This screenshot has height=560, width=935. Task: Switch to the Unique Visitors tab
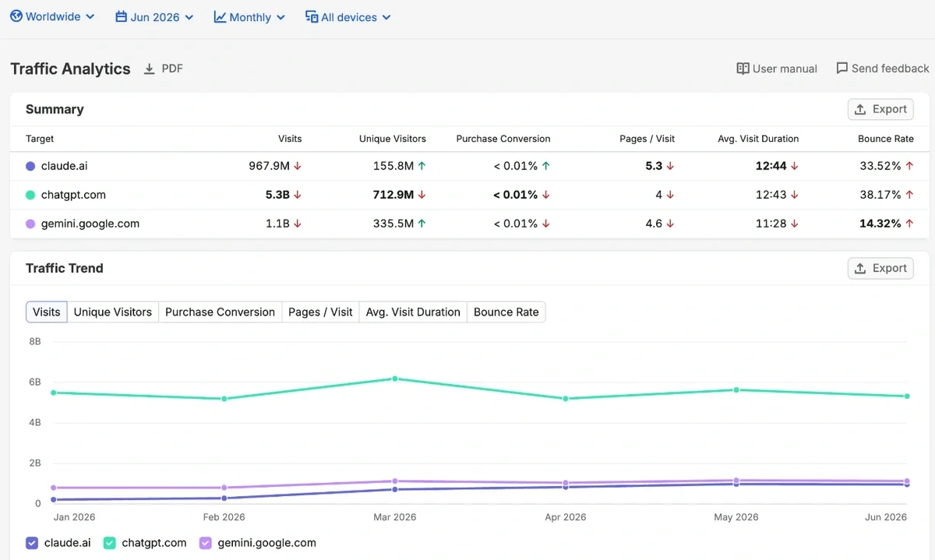tap(113, 312)
